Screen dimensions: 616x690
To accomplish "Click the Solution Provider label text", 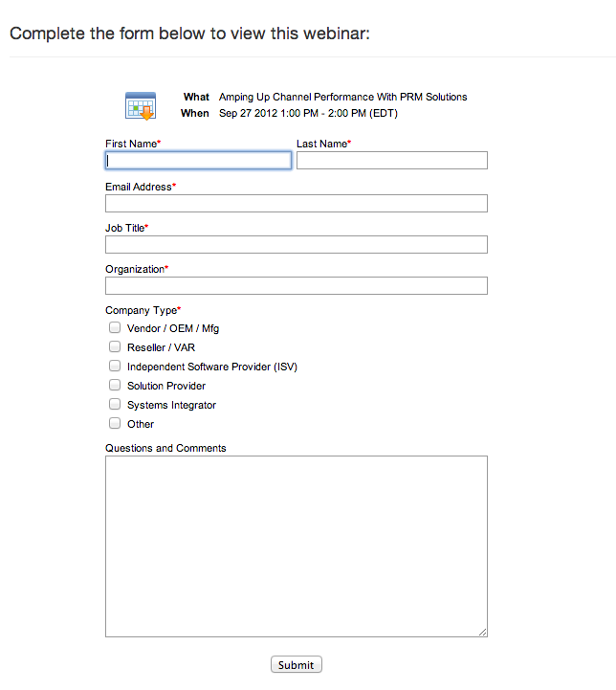I will point(166,386).
